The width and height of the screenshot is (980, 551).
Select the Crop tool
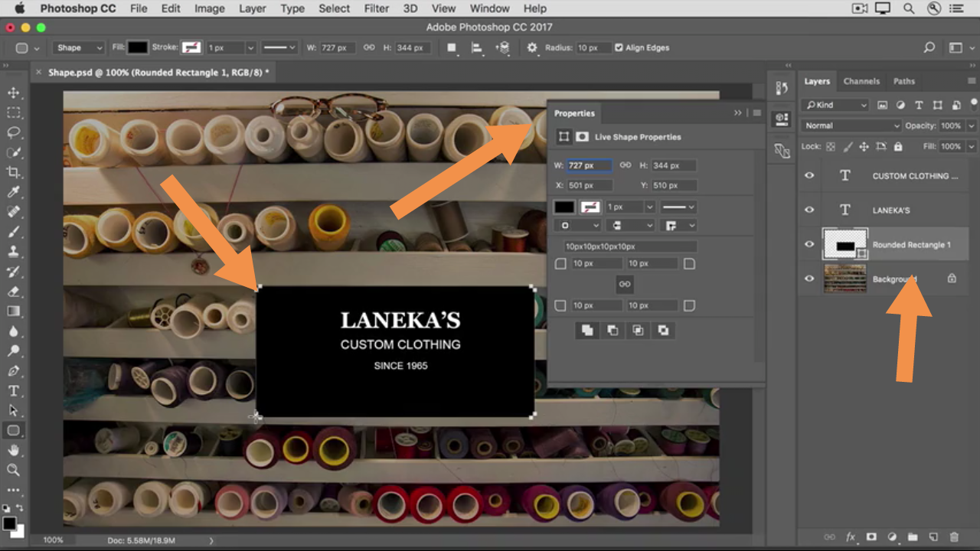tap(13, 172)
